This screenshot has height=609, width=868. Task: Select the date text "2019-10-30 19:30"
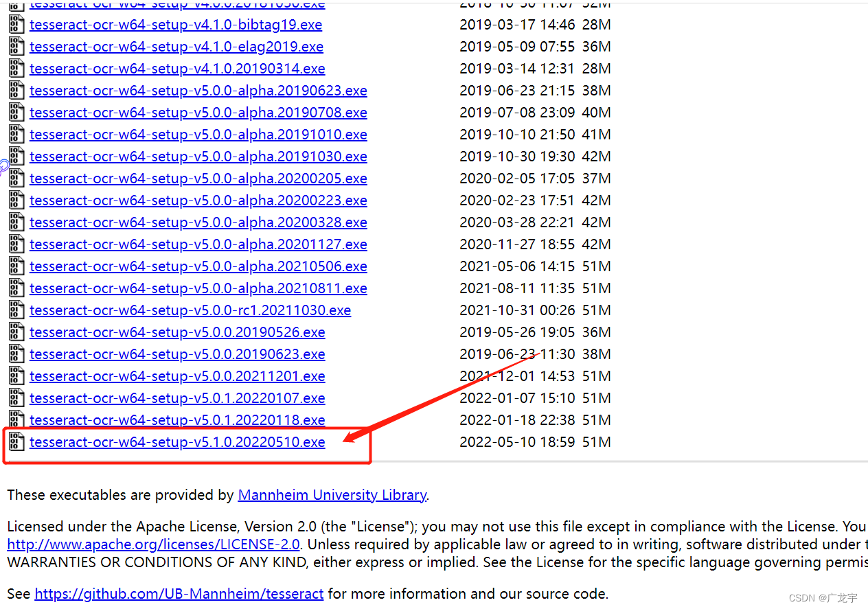click(517, 157)
